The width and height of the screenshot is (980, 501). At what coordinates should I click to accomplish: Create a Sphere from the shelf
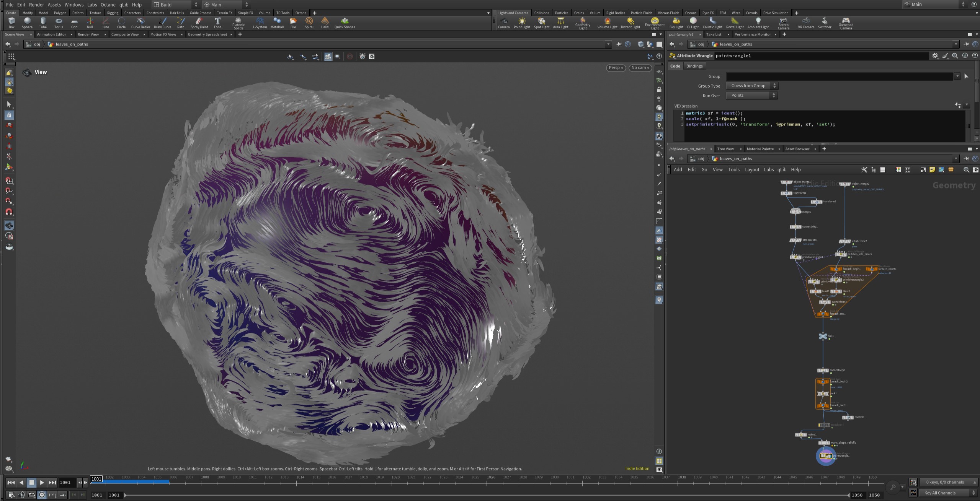[27, 23]
